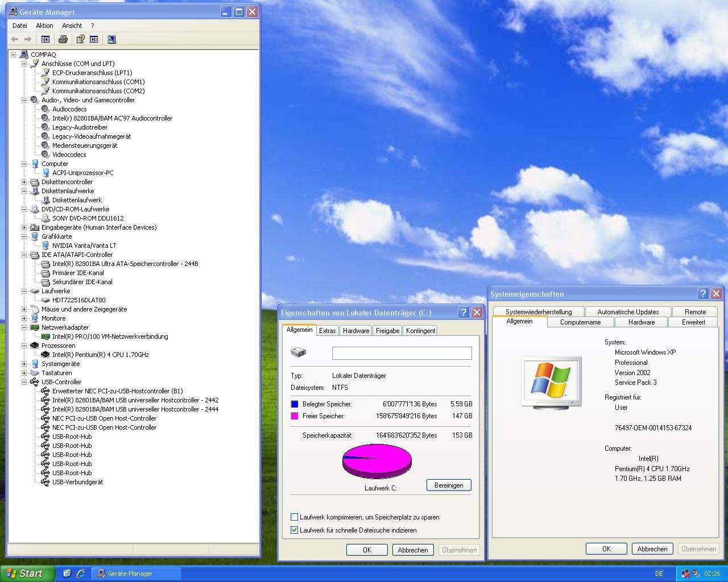Click the HDT722516DLAT80 hard drive icon
Screen dimensions: 728x582
click(x=45, y=300)
